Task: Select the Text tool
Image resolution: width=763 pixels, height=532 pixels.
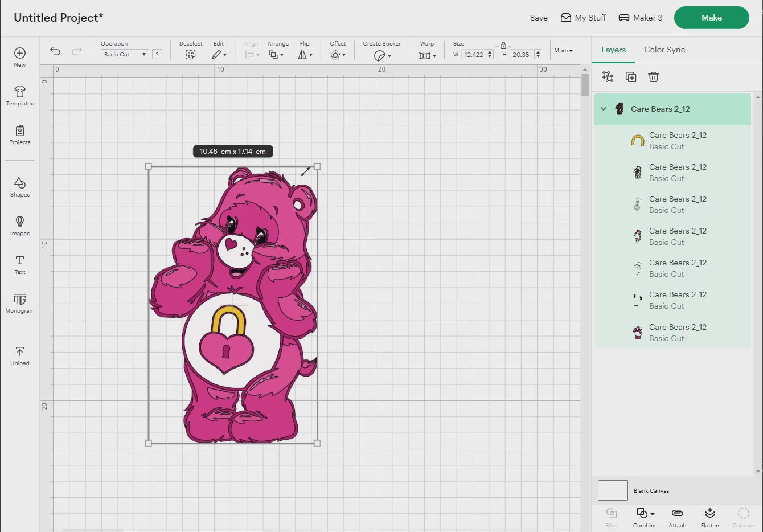Action: 20,264
